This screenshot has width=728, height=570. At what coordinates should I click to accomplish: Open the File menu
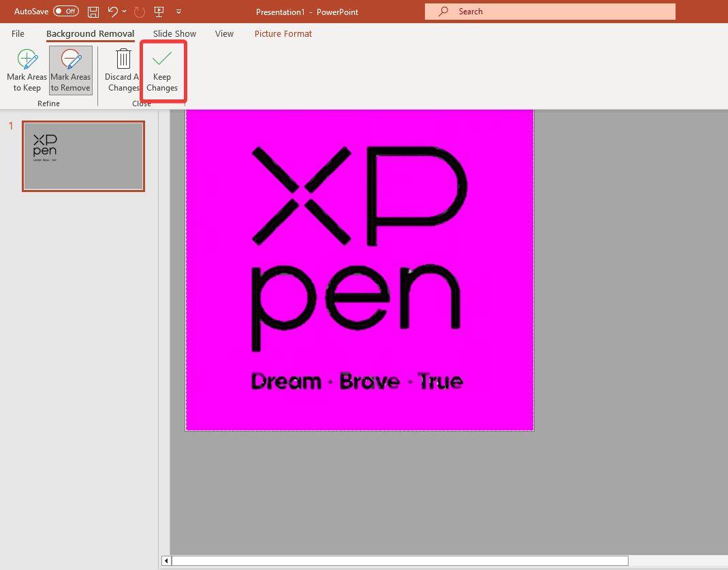tap(18, 33)
